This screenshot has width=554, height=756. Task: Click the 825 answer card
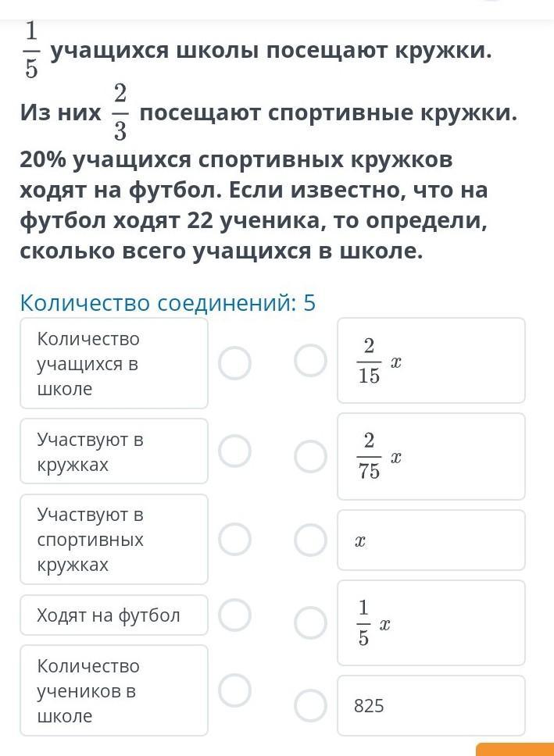(x=431, y=705)
